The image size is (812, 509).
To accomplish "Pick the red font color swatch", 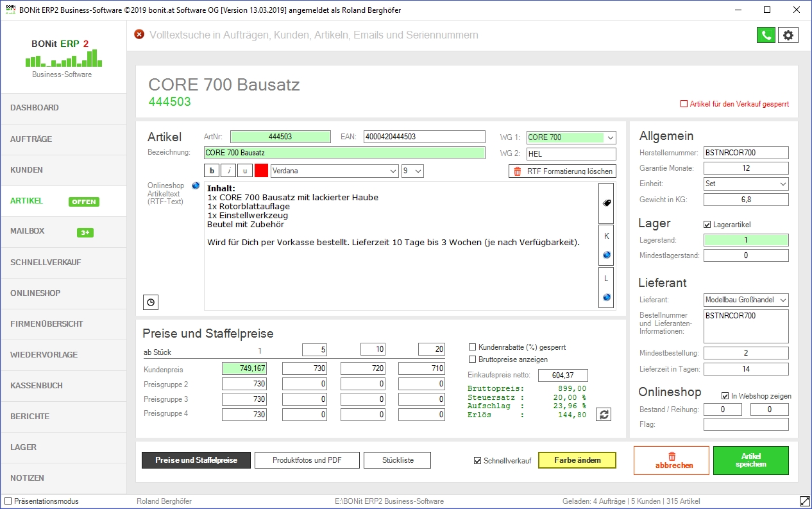I will click(x=262, y=171).
